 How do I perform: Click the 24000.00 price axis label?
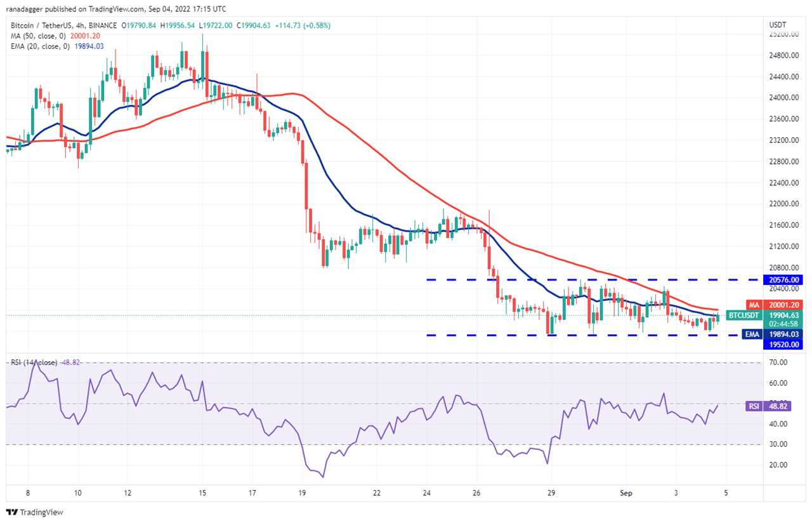[x=785, y=98]
